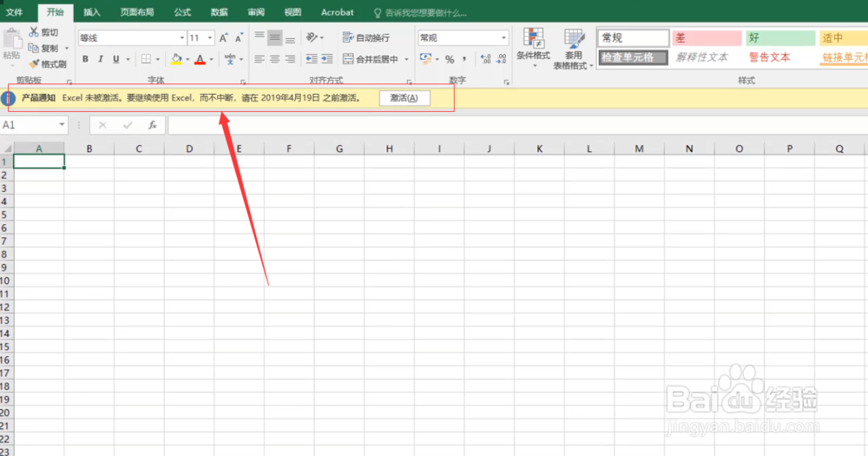The height and width of the screenshot is (456, 868).
Task: Click the accounting number format icon
Action: pyautogui.click(x=425, y=59)
